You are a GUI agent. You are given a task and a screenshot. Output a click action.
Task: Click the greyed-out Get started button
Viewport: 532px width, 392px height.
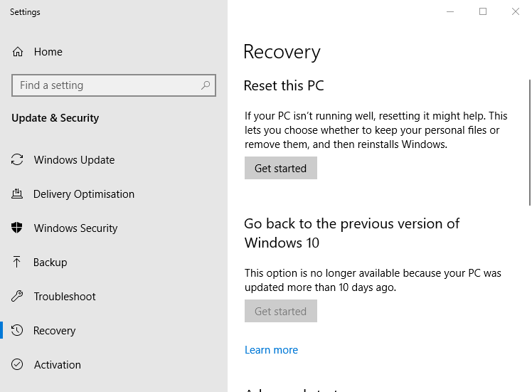pos(281,311)
